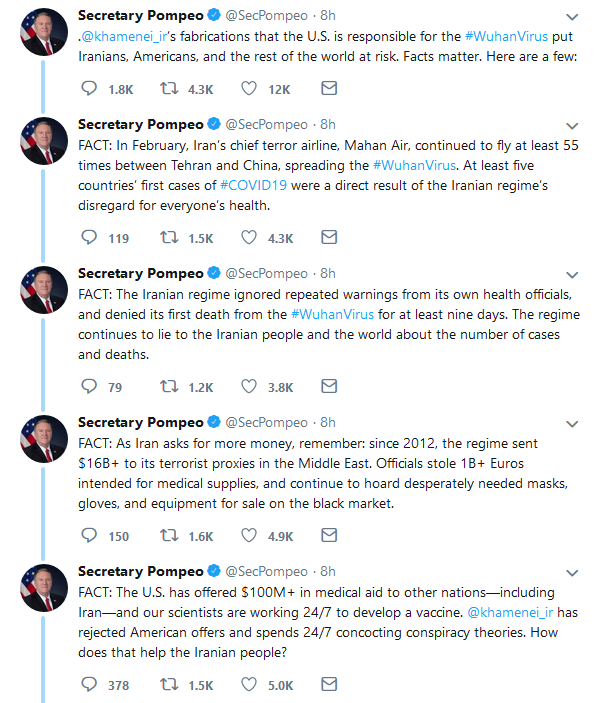Retweet the tweet about $16B to proxies
This screenshot has height=703, width=607.
(170, 536)
